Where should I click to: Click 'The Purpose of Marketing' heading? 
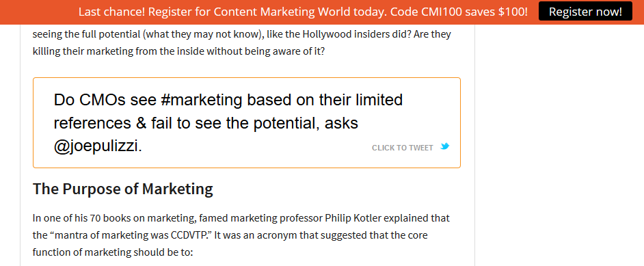123,189
